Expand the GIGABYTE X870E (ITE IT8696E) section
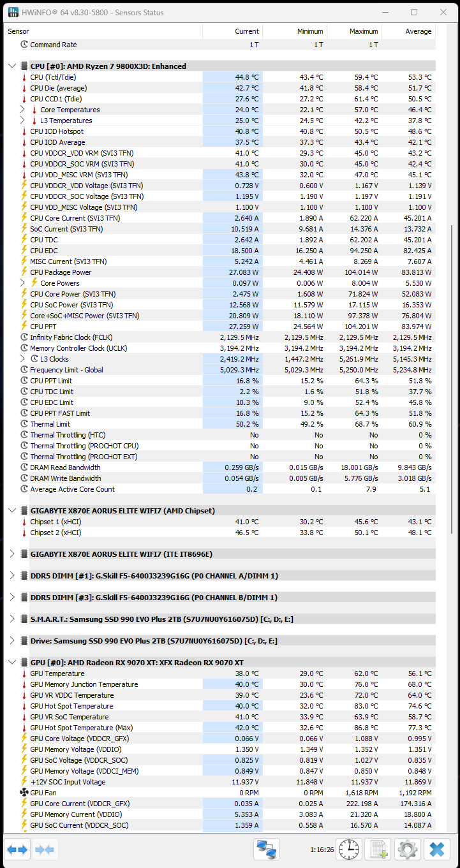 pos(12,554)
